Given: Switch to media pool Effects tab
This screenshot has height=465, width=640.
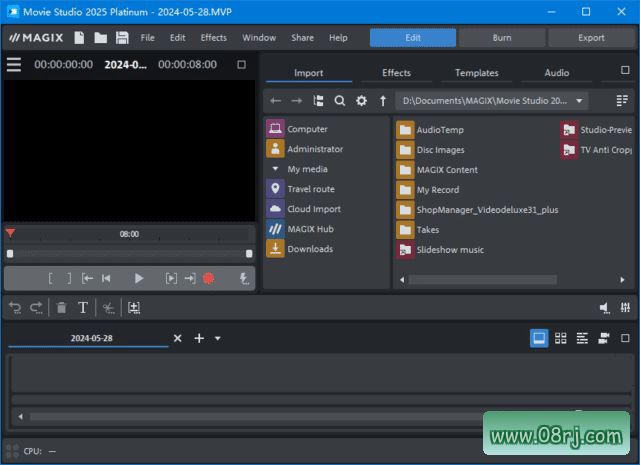Looking at the screenshot, I should pos(396,73).
